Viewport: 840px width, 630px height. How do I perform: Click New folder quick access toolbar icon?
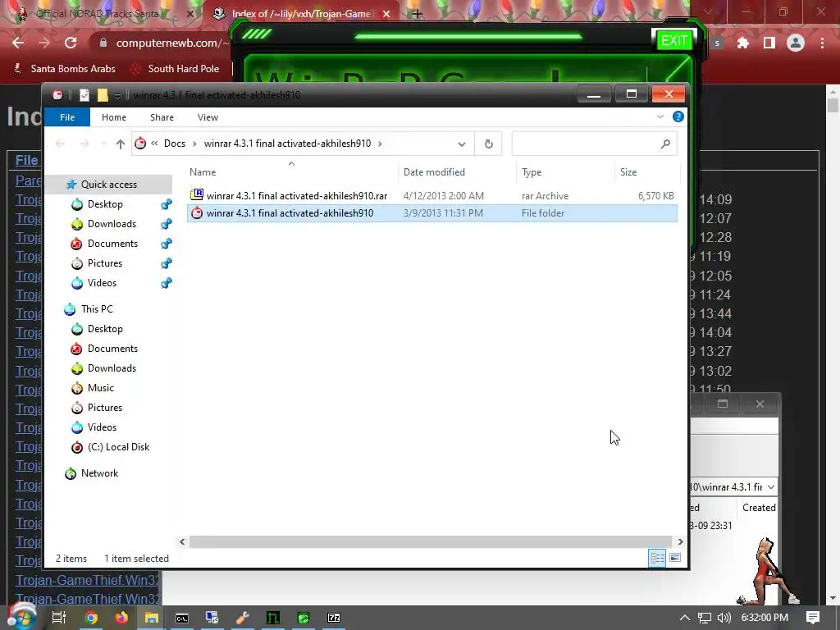(103, 95)
